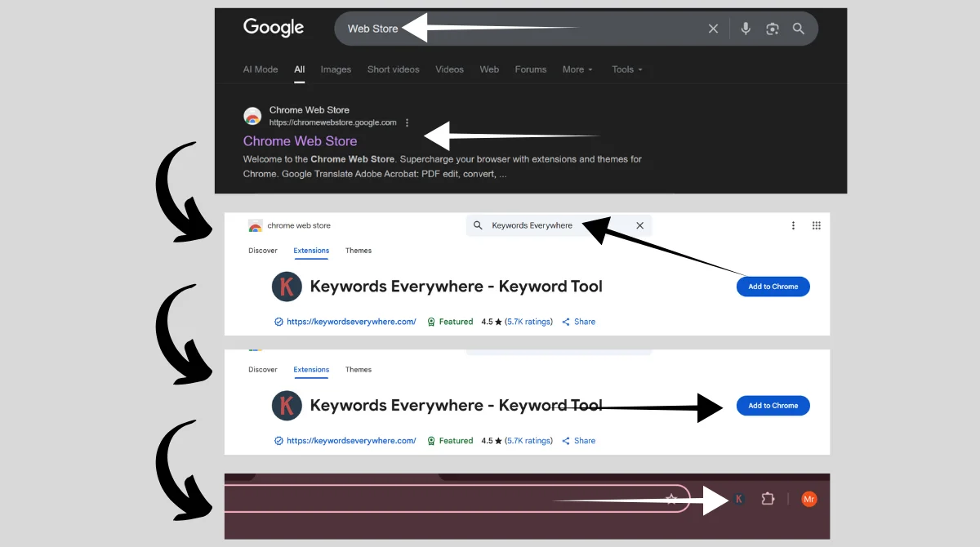Click the Keywords Everywhere K icon in browser toolbar
The height and width of the screenshot is (547, 980).
coord(738,499)
